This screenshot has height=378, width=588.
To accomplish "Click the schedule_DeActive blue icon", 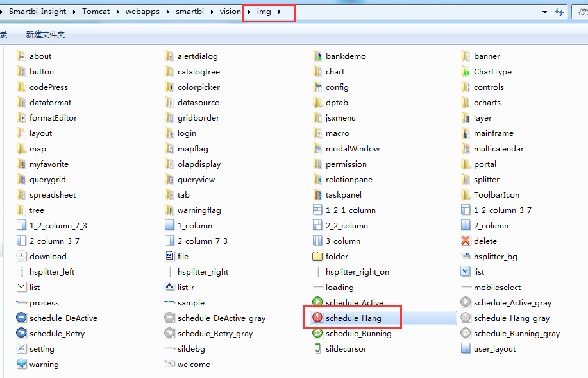I will pos(21,318).
